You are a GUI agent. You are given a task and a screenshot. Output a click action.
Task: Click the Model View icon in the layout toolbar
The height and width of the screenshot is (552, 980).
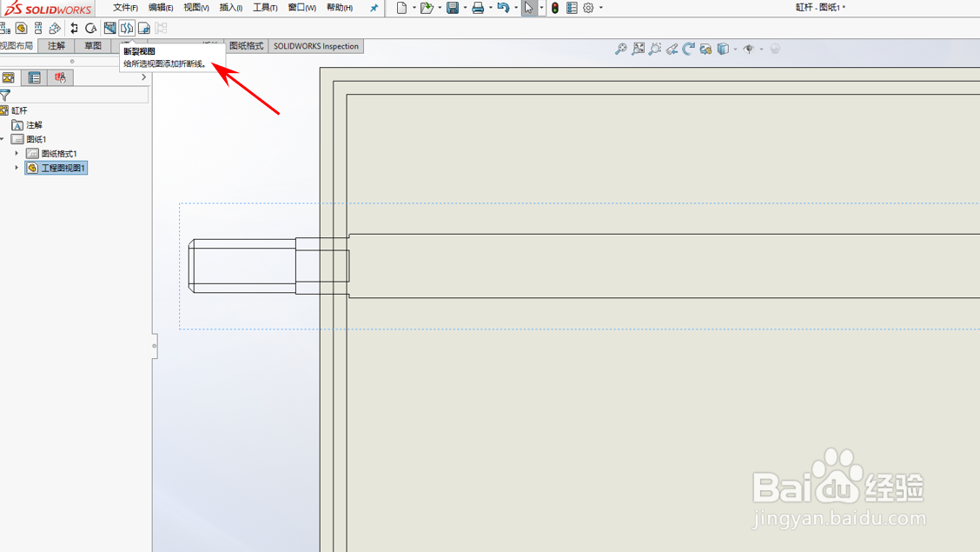click(21, 28)
